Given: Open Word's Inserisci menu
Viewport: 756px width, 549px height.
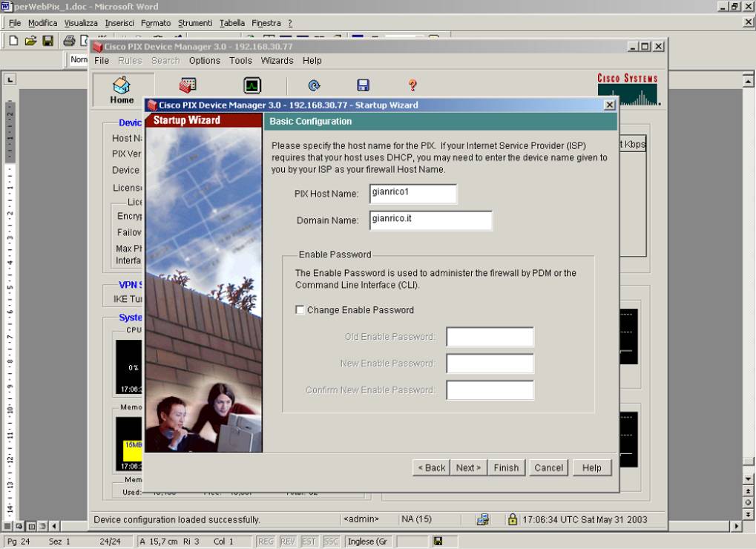Looking at the screenshot, I should [x=119, y=23].
